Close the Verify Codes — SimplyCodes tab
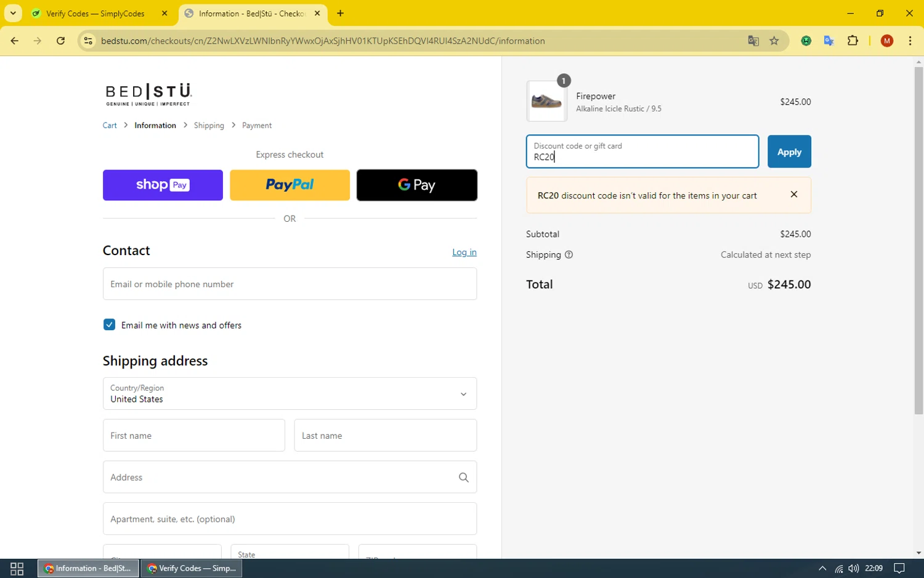 tap(164, 14)
